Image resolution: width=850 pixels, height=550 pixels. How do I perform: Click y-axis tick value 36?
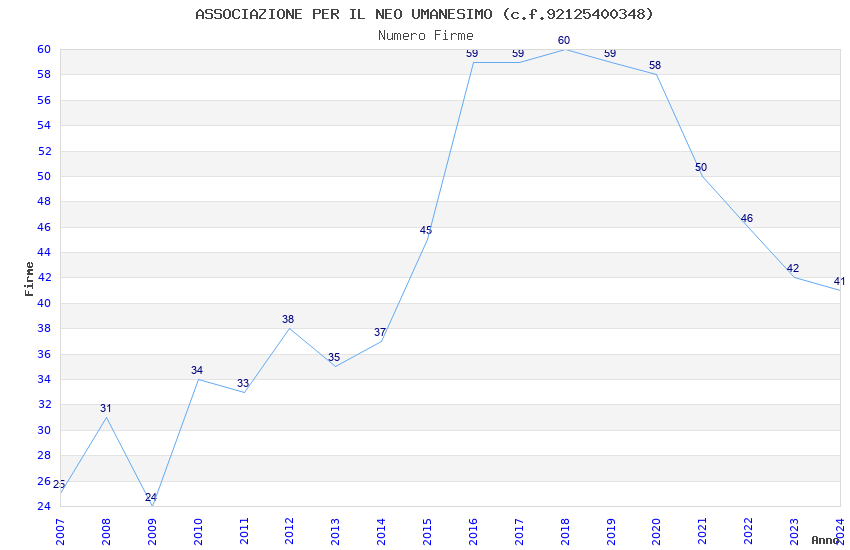click(44, 354)
